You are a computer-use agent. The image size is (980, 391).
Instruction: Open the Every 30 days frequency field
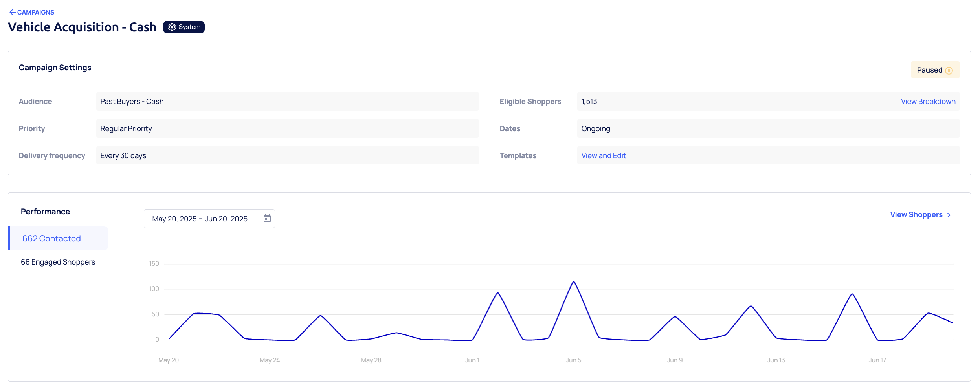pyautogui.click(x=287, y=155)
